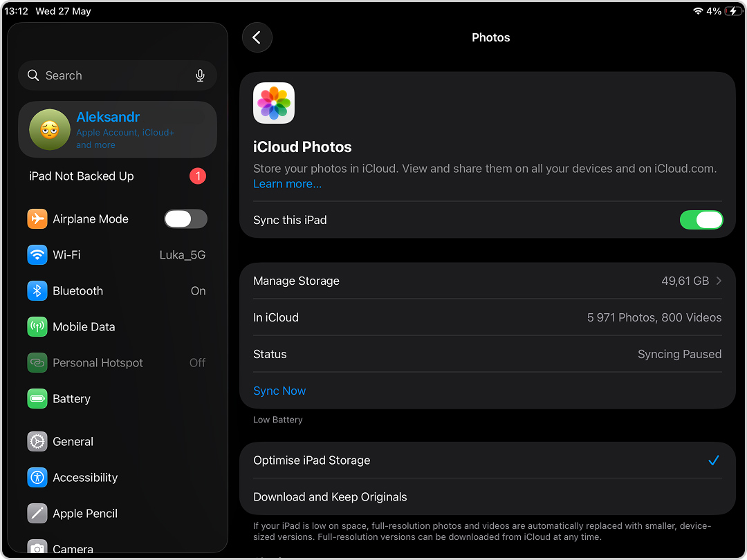Screen dimensions: 747x560
Task: Tap the Bluetooth On value
Action: click(x=199, y=291)
